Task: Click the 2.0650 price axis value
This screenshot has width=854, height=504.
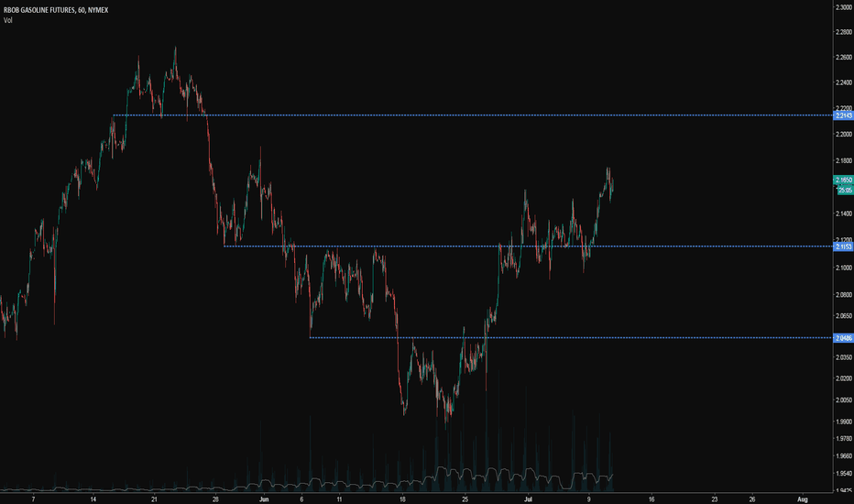Action: 843,315
